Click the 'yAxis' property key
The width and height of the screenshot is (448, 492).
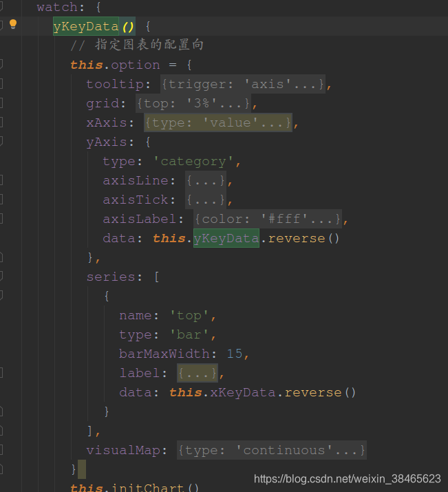coord(107,142)
